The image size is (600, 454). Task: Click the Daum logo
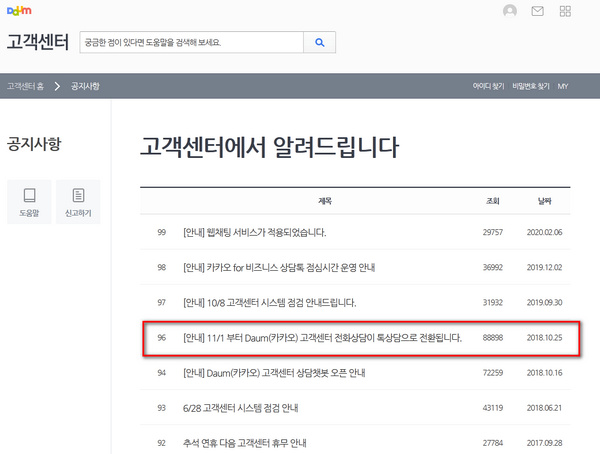pos(19,11)
